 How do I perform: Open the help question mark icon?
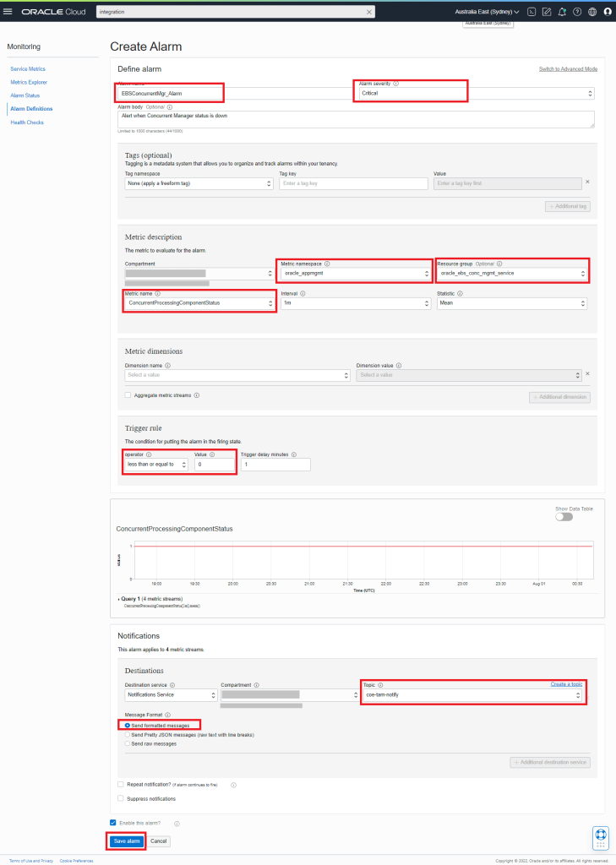click(577, 12)
